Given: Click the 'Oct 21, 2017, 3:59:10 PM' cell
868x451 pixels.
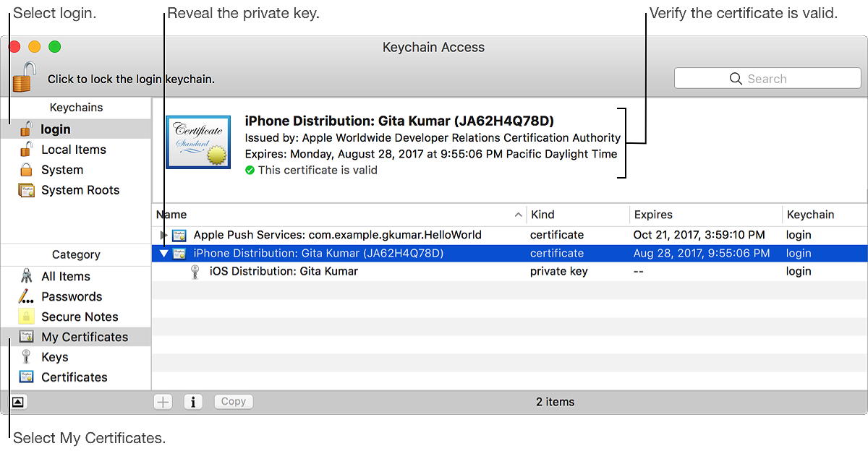Looking at the screenshot, I should tap(699, 235).
